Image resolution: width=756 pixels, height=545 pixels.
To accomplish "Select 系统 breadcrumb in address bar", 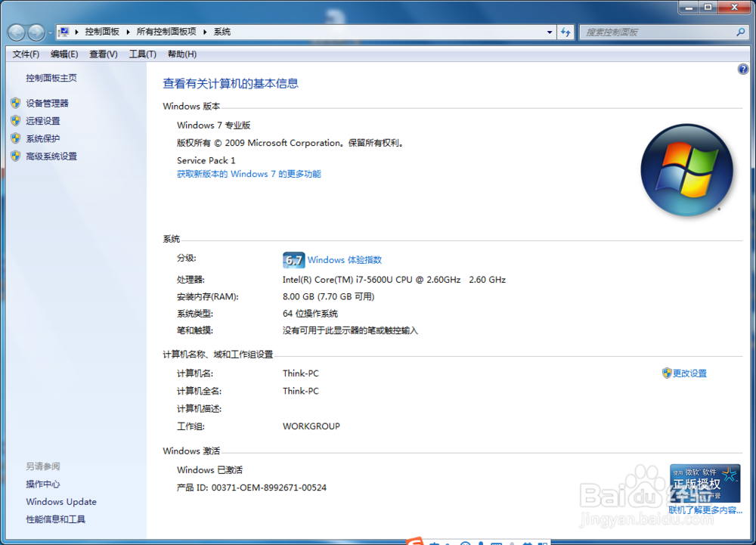I will (222, 32).
